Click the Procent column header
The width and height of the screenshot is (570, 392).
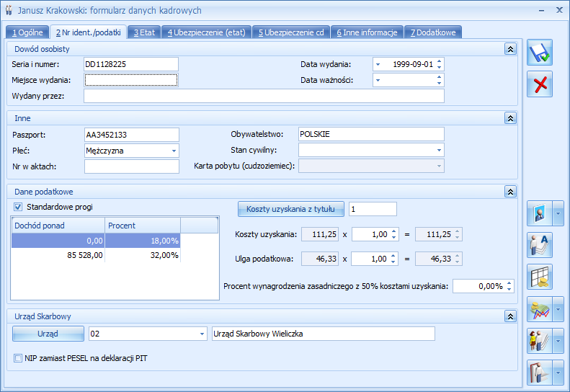143,226
